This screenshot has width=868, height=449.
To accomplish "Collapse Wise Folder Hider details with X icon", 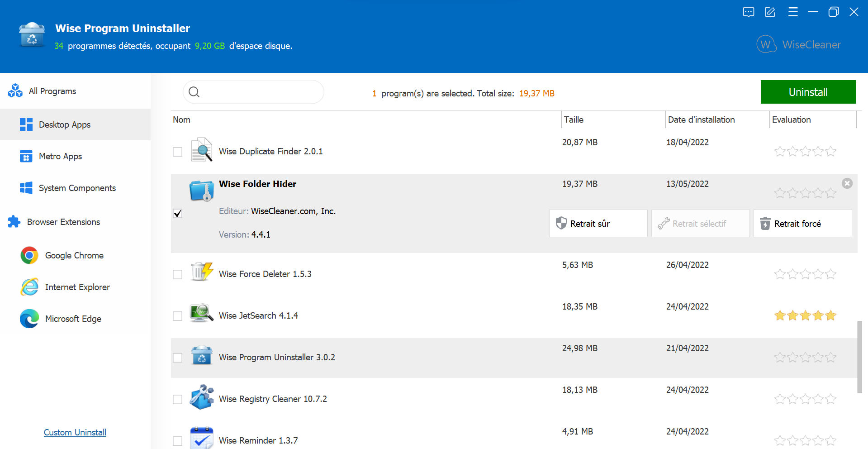I will 847,183.
